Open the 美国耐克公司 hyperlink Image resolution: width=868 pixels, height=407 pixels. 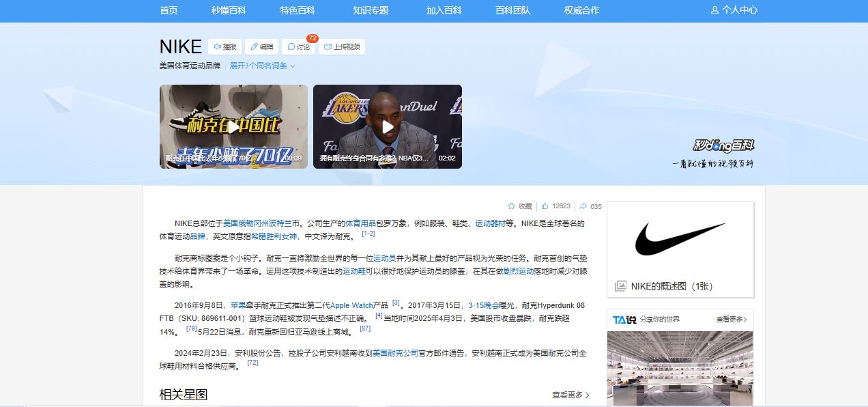tap(395, 353)
